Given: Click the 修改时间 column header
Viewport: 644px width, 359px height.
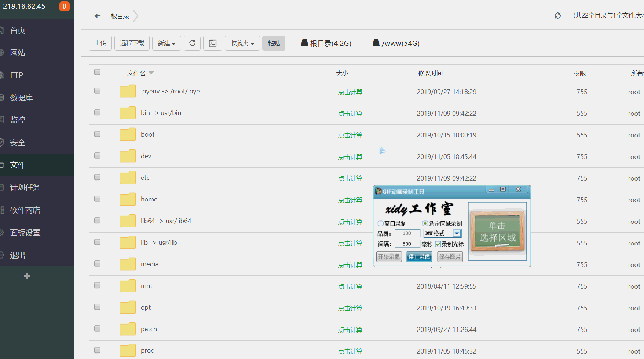Looking at the screenshot, I should coord(431,73).
